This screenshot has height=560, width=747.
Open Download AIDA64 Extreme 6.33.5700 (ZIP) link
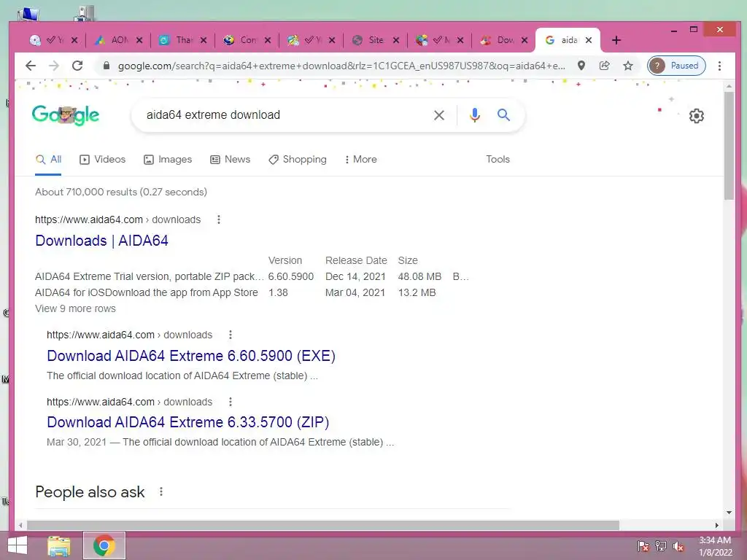(x=187, y=422)
